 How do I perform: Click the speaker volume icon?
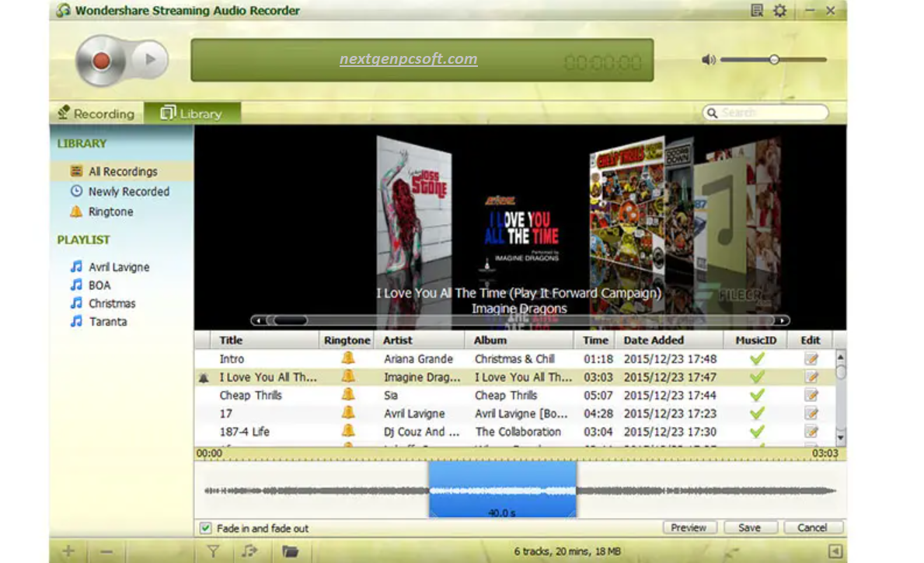click(708, 58)
